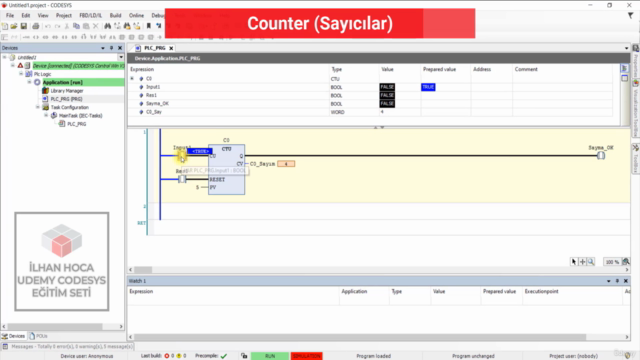Toggle the Res1 contact in the ladder

pos(182,179)
